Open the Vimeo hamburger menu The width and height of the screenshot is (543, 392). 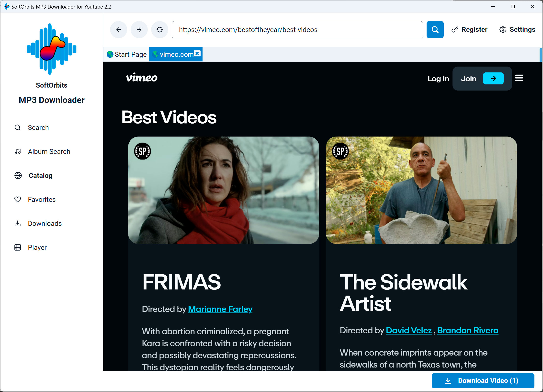tap(519, 78)
